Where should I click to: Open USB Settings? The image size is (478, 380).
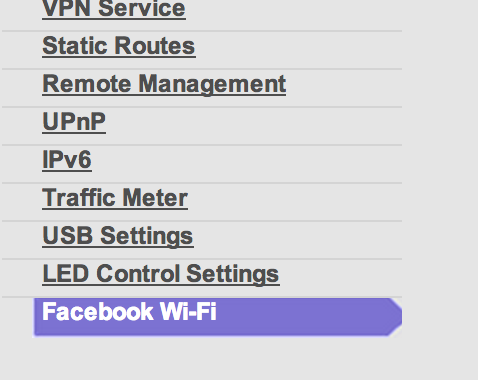click(x=118, y=236)
